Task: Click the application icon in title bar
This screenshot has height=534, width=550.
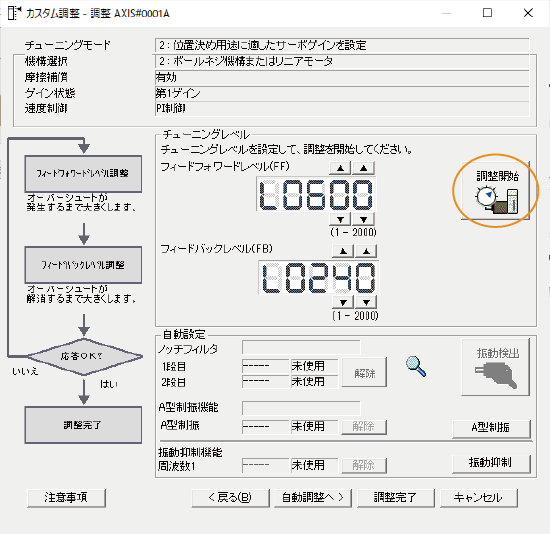Action: tap(14, 13)
